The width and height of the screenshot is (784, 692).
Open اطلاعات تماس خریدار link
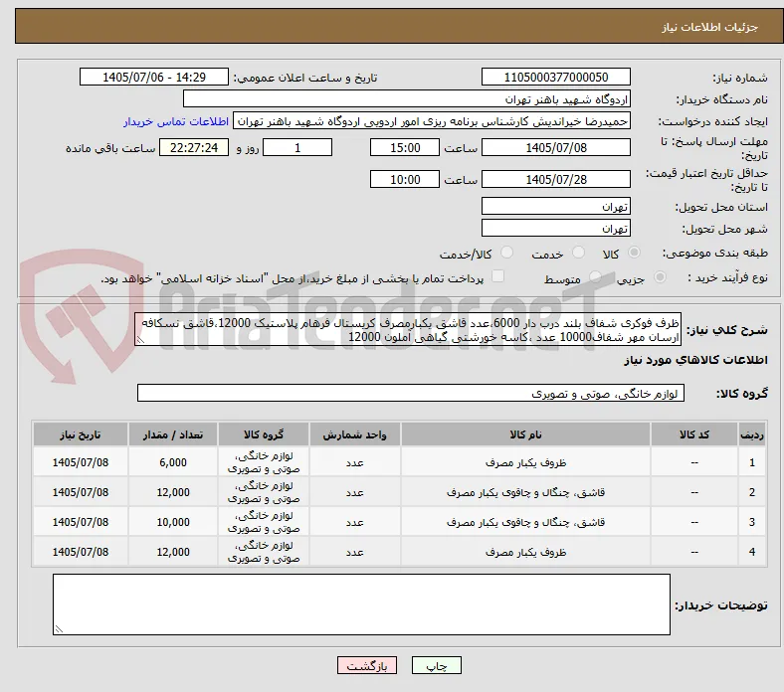pyautogui.click(x=176, y=121)
